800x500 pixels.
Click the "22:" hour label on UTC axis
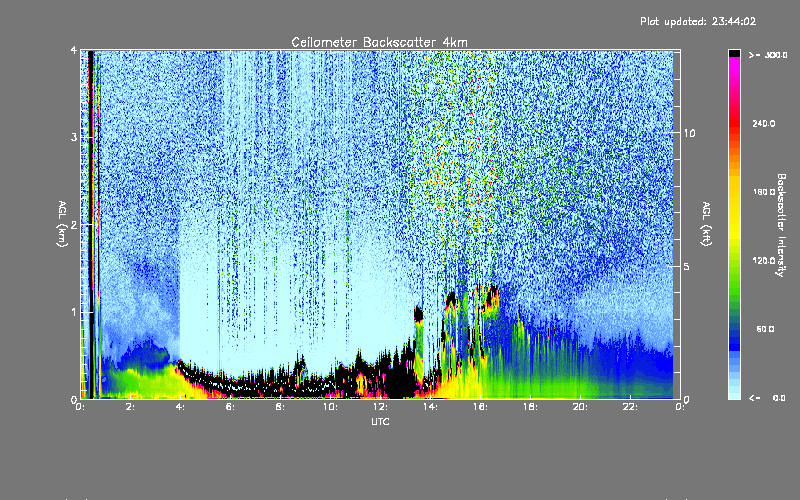point(630,407)
